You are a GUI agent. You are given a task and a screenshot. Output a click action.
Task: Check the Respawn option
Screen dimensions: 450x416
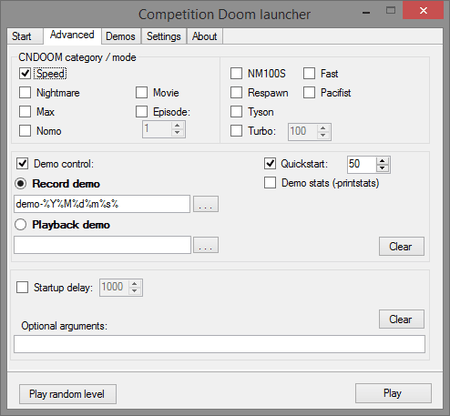pos(236,93)
